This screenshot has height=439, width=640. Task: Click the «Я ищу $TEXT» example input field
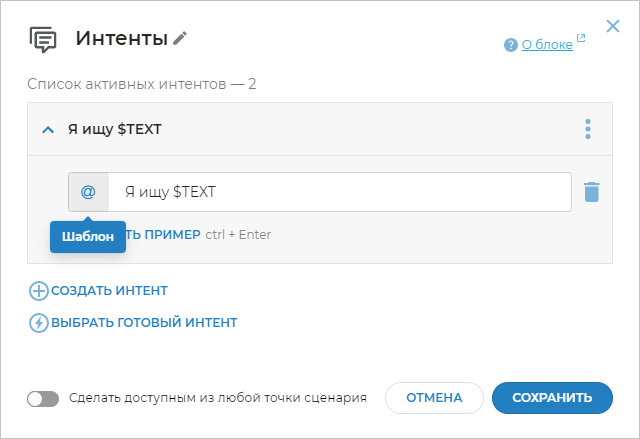point(340,191)
